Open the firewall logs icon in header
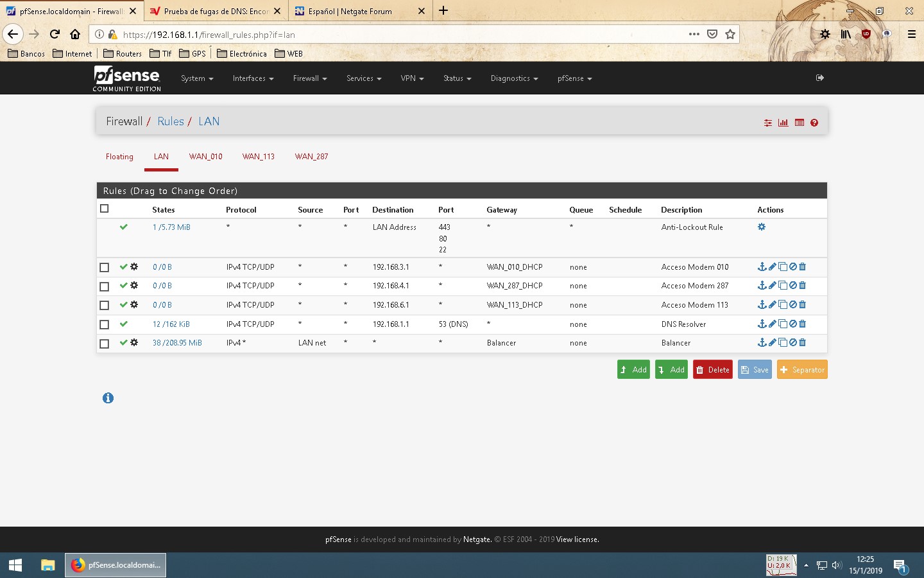The width and height of the screenshot is (924, 578). 800,123
